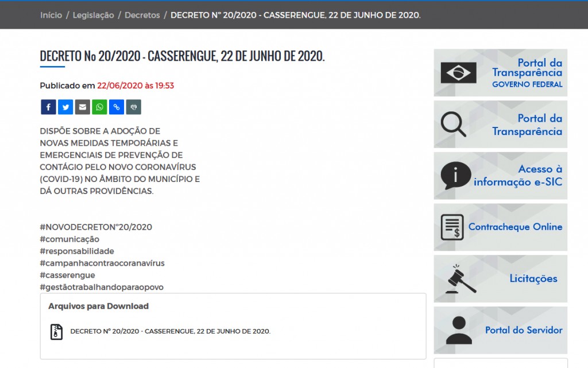The height and width of the screenshot is (368, 588).
Task: Open Acesso à informação e-SIC text
Action: click(517, 176)
